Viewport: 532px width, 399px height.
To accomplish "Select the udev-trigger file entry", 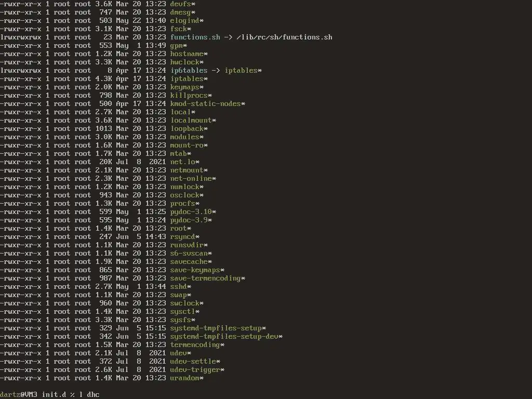I will pyautogui.click(x=195, y=370).
